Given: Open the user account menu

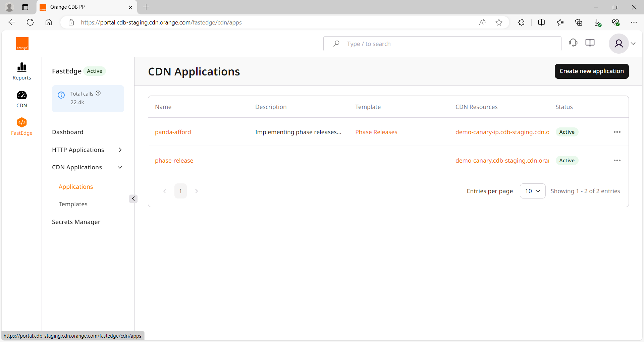Looking at the screenshot, I should tap(623, 44).
